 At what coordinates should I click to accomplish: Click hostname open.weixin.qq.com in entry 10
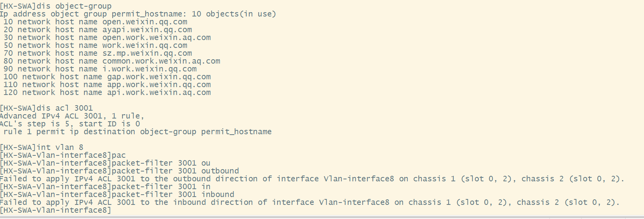145,22
